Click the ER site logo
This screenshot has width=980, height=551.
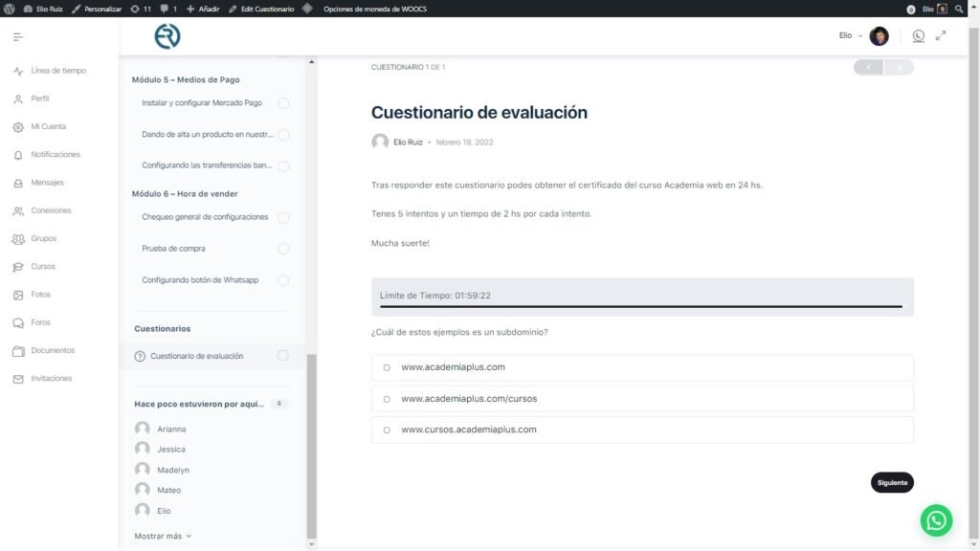click(x=167, y=36)
